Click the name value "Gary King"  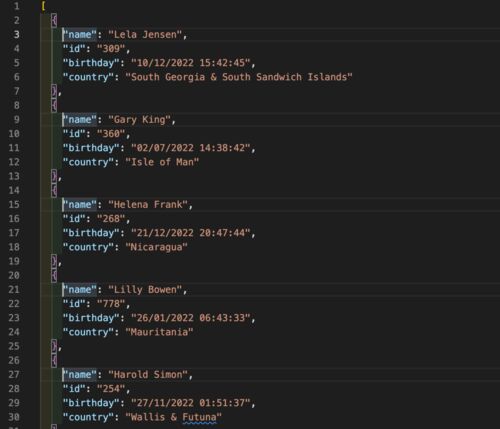(x=140, y=120)
